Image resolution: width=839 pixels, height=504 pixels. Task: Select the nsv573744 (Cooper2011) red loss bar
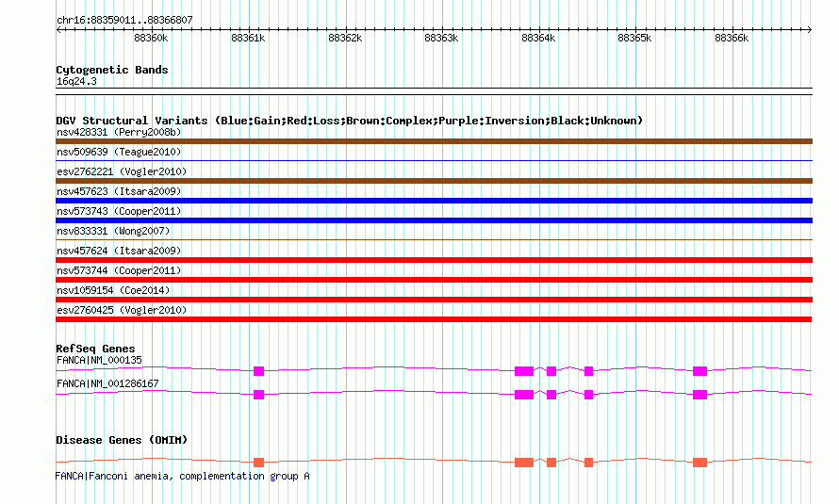tap(434, 280)
